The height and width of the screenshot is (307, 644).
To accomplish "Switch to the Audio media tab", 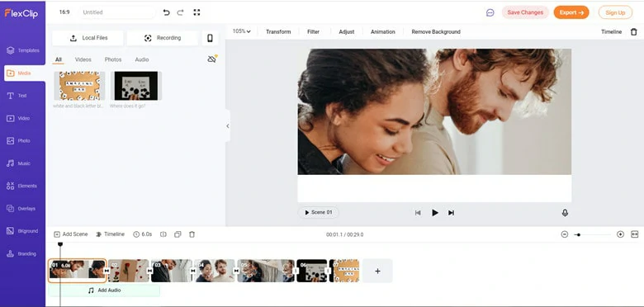I will click(x=142, y=59).
